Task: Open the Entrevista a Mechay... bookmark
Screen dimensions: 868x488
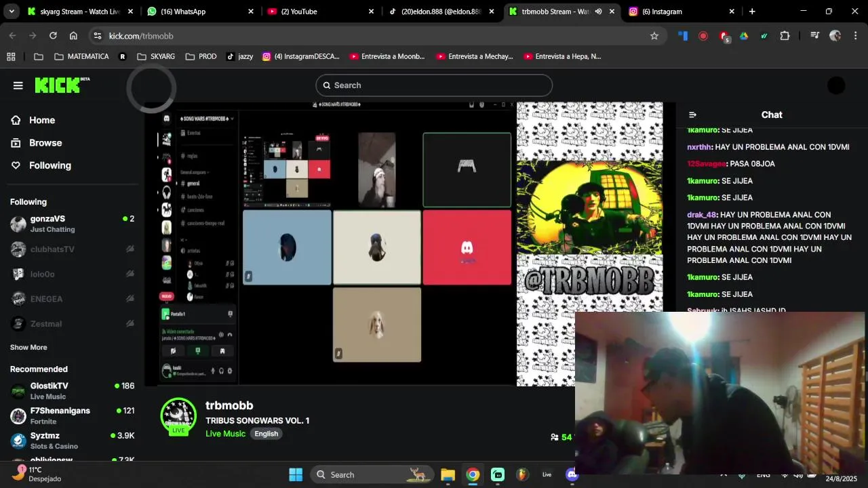Action: tap(475, 56)
